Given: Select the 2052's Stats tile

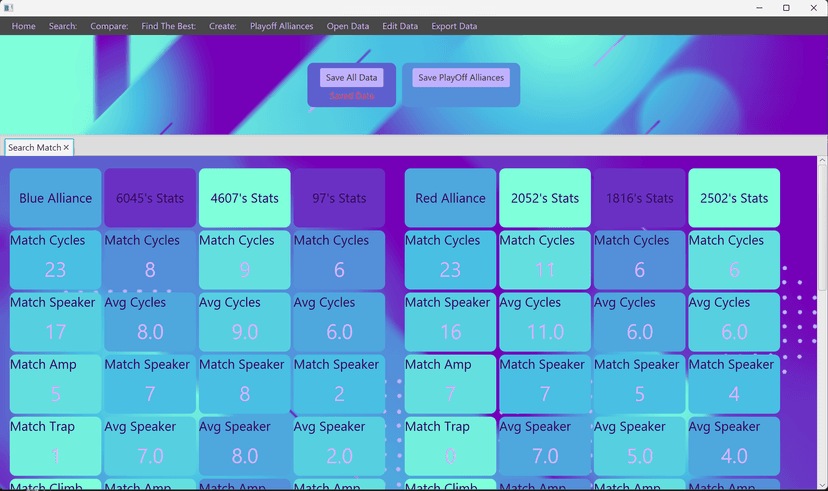Looking at the screenshot, I should (x=545, y=198).
